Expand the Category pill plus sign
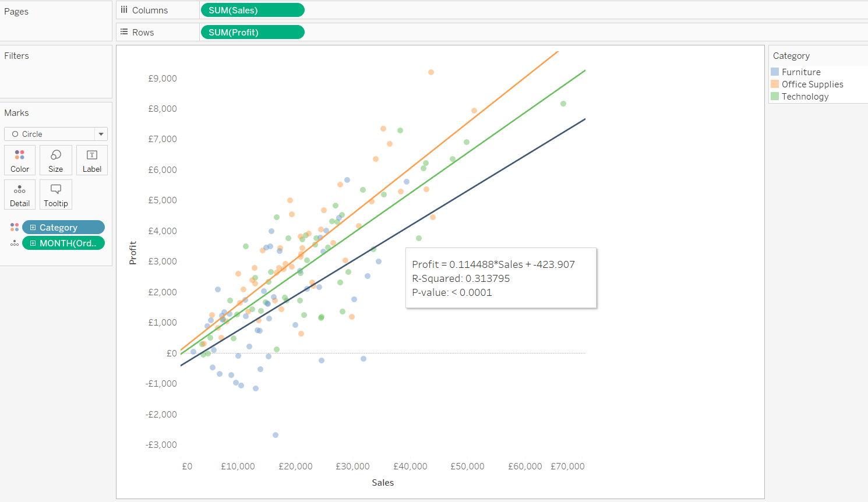 (x=33, y=228)
